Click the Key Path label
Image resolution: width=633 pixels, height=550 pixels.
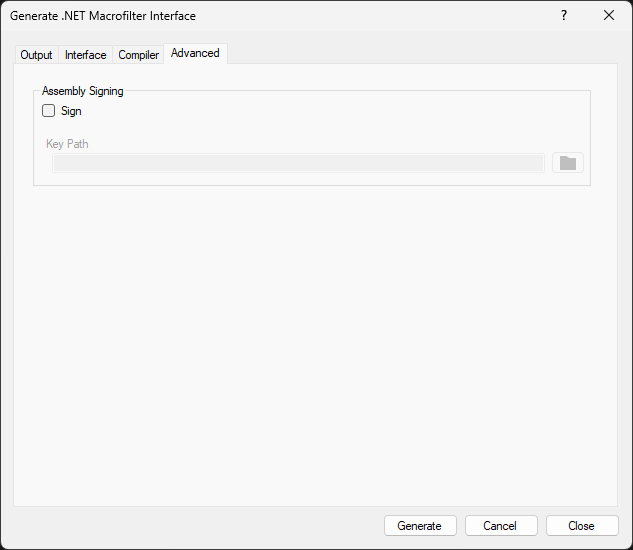coord(67,144)
